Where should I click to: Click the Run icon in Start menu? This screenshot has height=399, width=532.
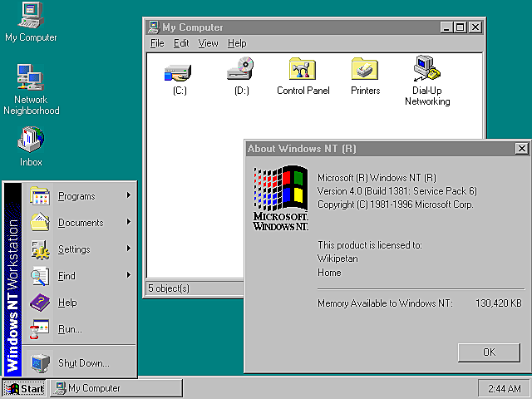(40, 329)
